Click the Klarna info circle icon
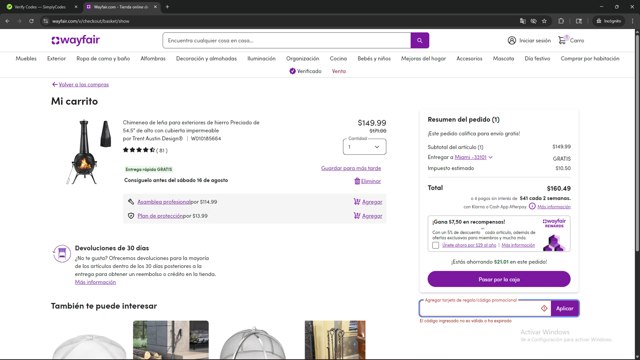 [x=532, y=206]
